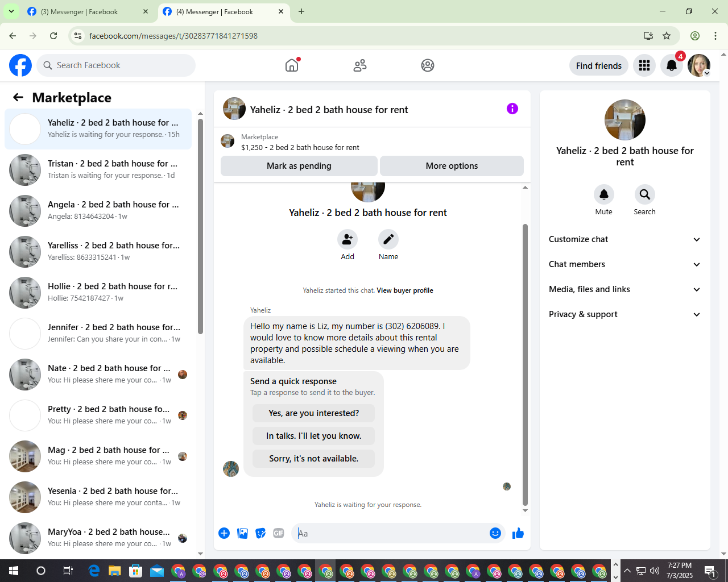
Task: Bookmark this page star icon
Action: click(667, 36)
